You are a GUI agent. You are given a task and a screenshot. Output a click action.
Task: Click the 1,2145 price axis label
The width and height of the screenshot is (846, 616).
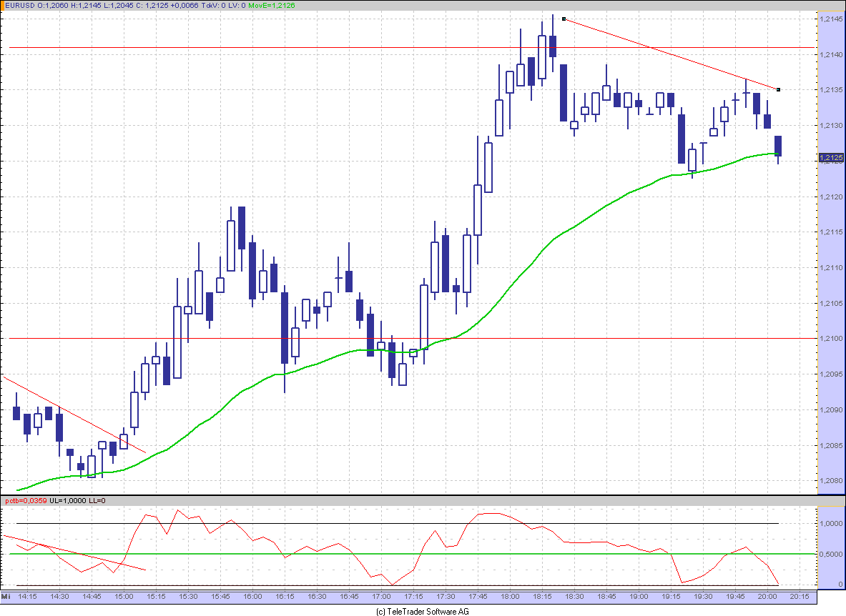tap(831, 19)
